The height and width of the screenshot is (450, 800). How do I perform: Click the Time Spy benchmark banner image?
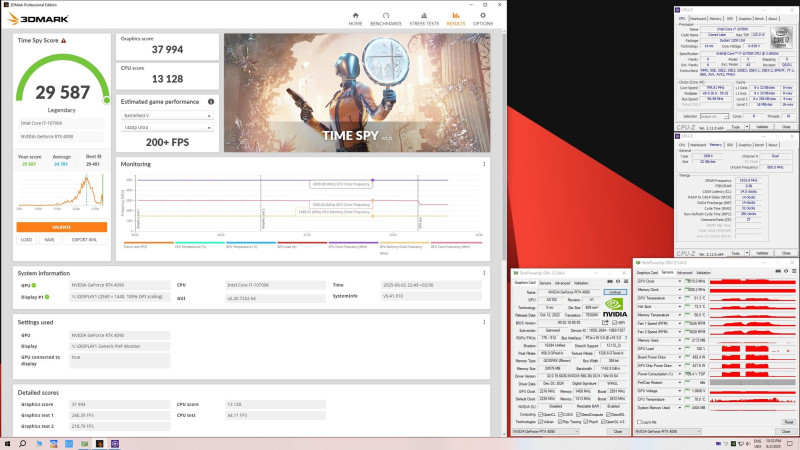coord(357,93)
